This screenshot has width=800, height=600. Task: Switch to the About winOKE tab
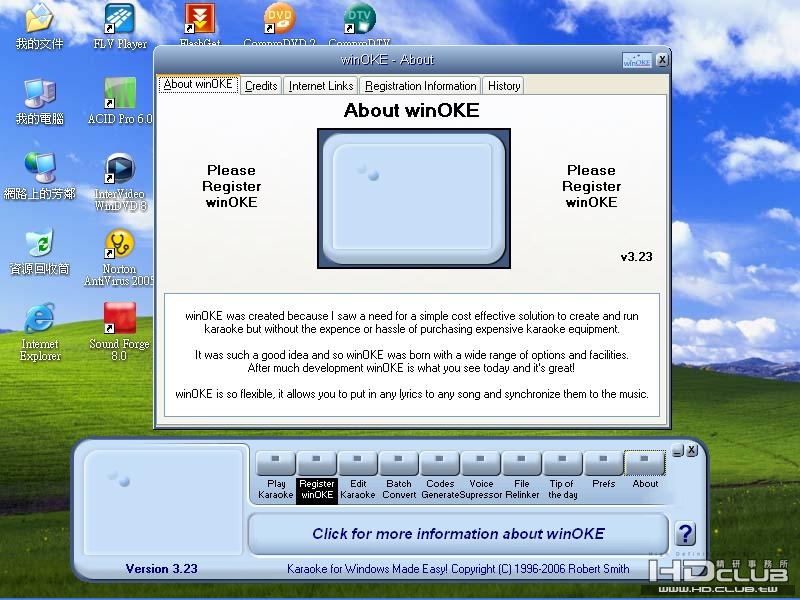click(198, 84)
